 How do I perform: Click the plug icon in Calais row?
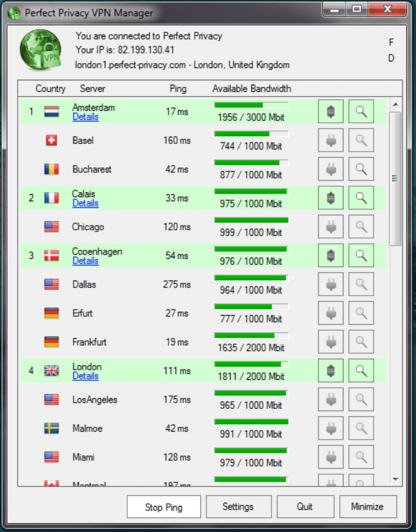(331, 198)
